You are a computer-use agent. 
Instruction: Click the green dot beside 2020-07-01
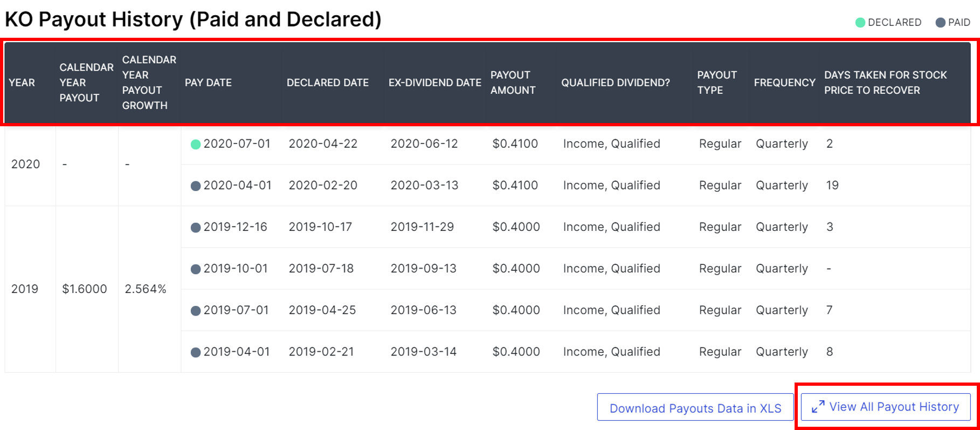pos(196,144)
